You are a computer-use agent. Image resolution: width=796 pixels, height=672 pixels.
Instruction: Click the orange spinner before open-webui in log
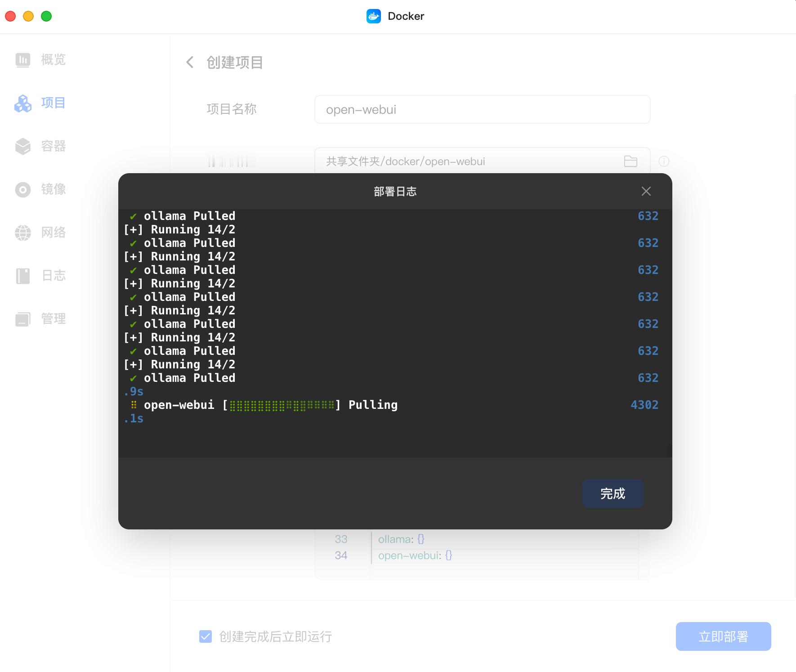pyautogui.click(x=134, y=405)
